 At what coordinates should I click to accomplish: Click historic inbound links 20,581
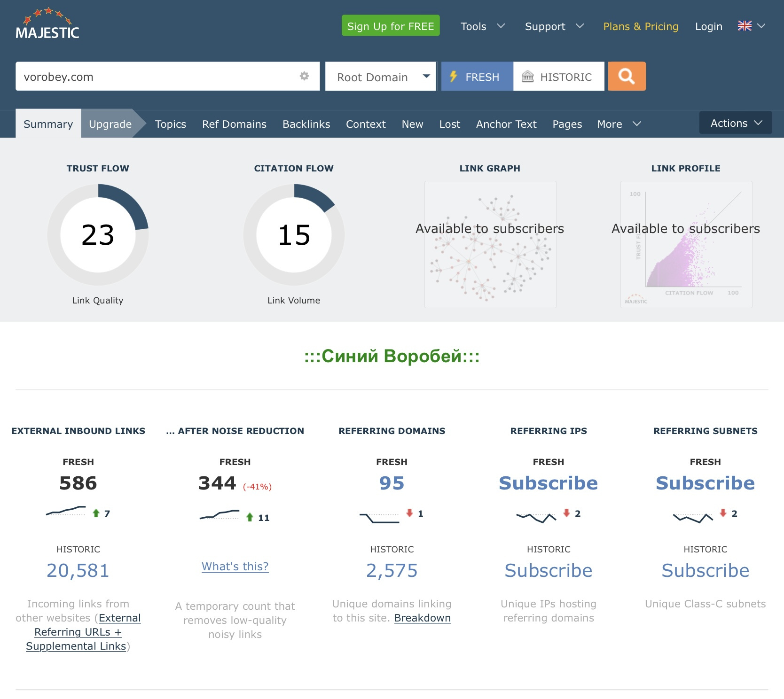point(78,570)
